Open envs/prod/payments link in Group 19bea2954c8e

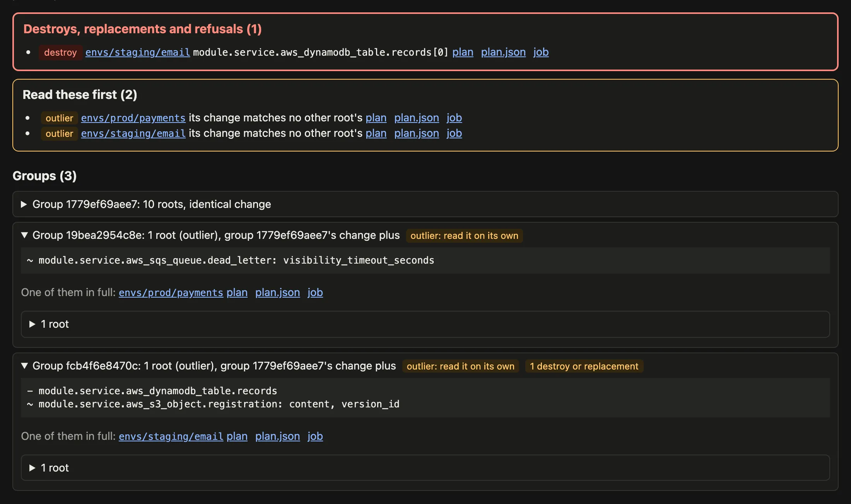point(171,293)
